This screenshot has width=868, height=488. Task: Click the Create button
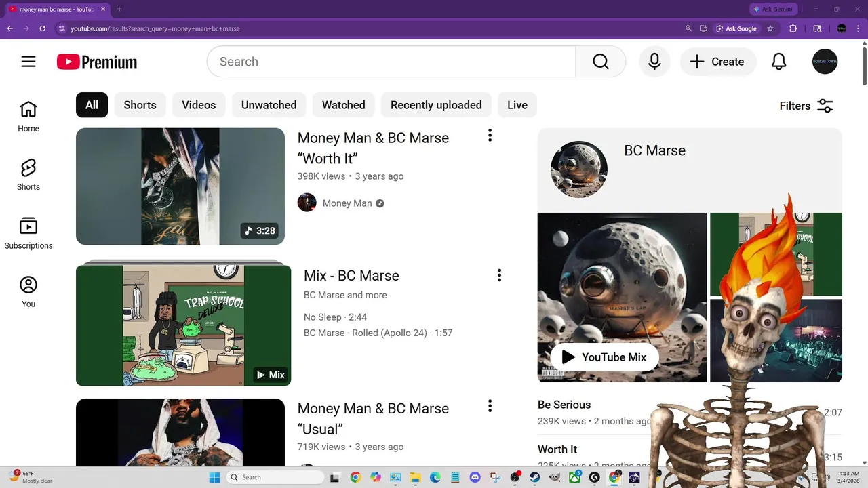(718, 62)
